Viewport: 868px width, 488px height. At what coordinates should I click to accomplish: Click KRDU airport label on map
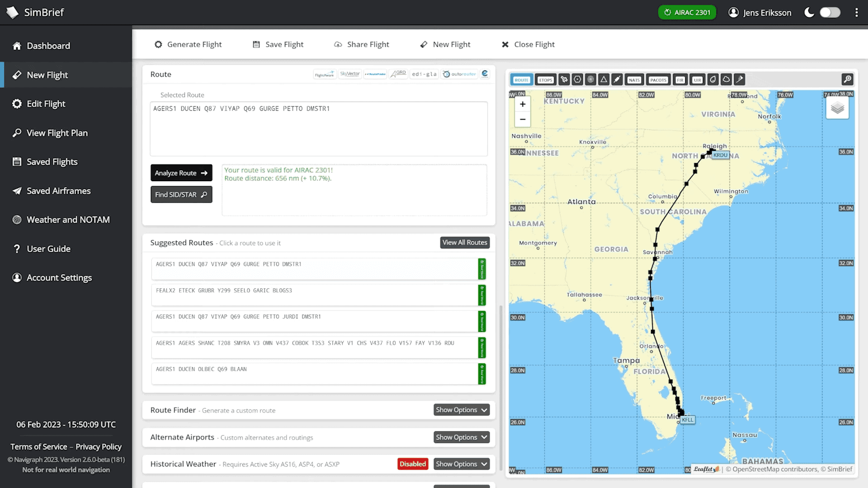(x=720, y=155)
